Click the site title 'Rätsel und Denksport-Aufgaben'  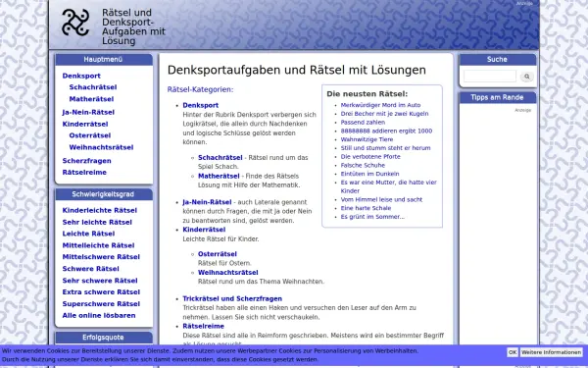coord(133,26)
